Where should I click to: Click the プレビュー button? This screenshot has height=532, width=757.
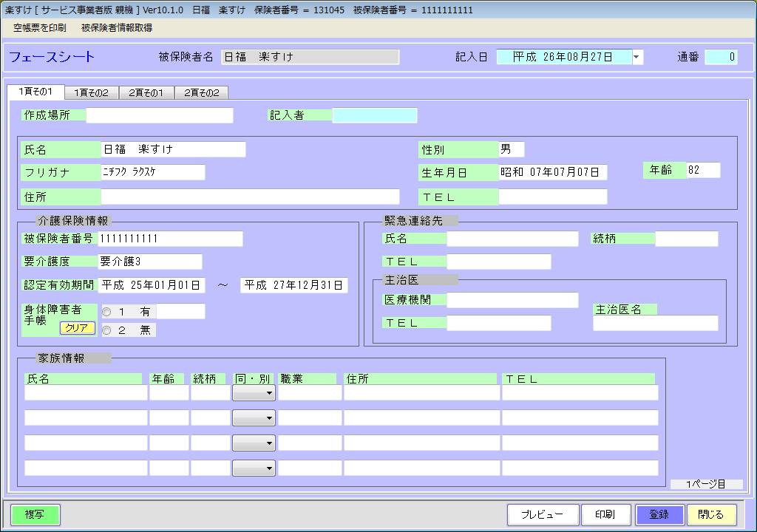543,514
